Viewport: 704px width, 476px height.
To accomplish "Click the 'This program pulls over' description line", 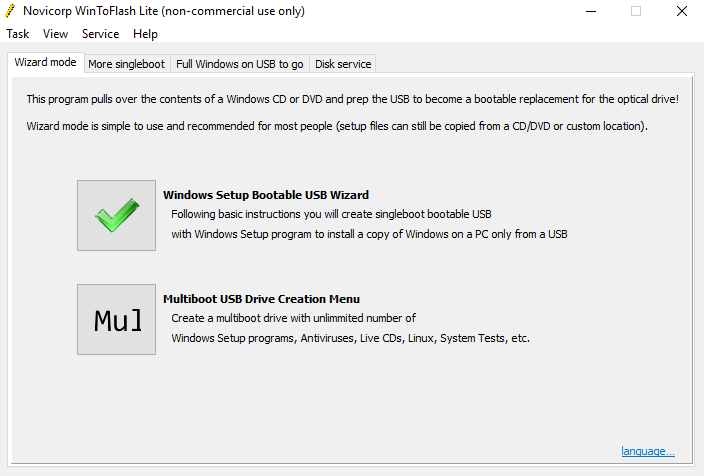I will click(x=352, y=99).
